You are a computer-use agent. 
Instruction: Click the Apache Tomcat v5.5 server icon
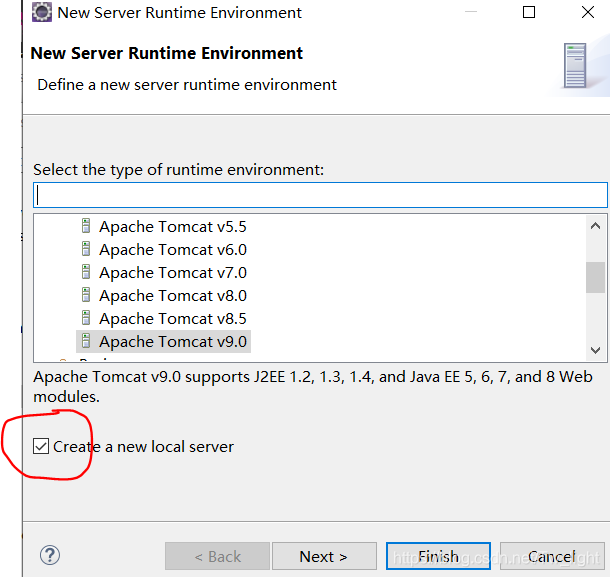86,226
